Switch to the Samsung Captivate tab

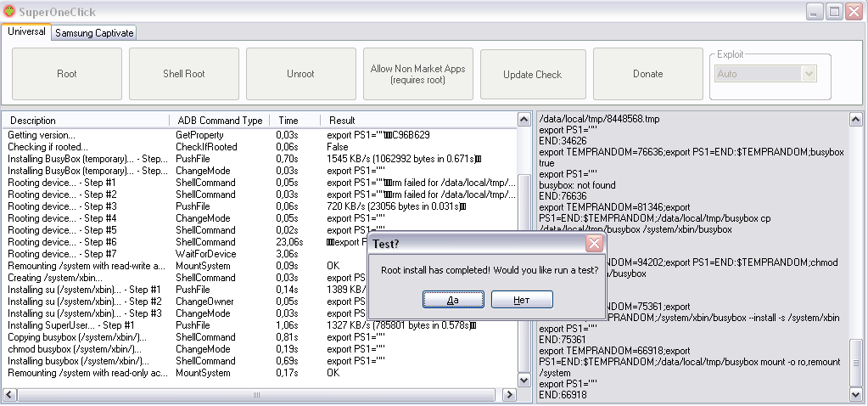click(94, 33)
